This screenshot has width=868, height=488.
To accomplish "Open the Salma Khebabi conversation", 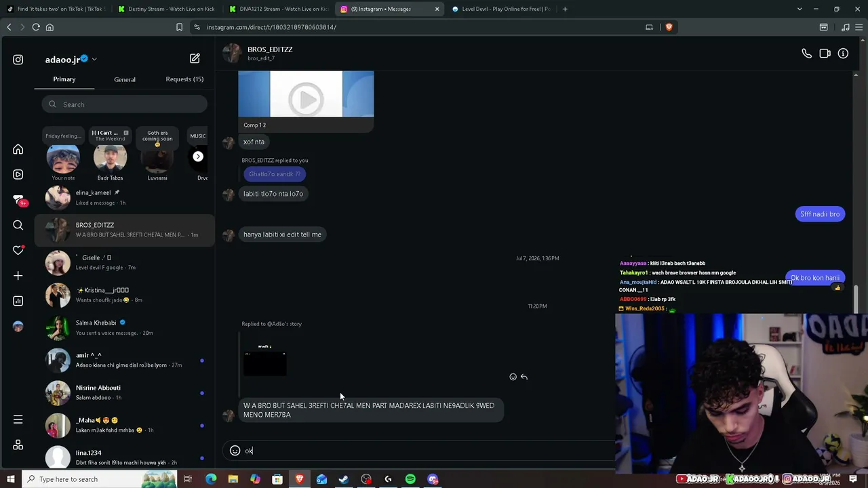I will [x=125, y=327].
